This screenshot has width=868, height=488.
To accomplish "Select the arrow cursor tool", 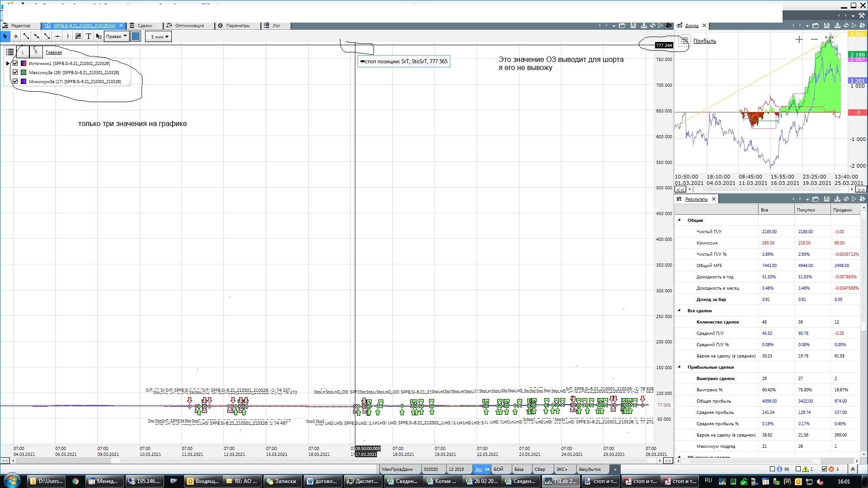I will [5, 37].
